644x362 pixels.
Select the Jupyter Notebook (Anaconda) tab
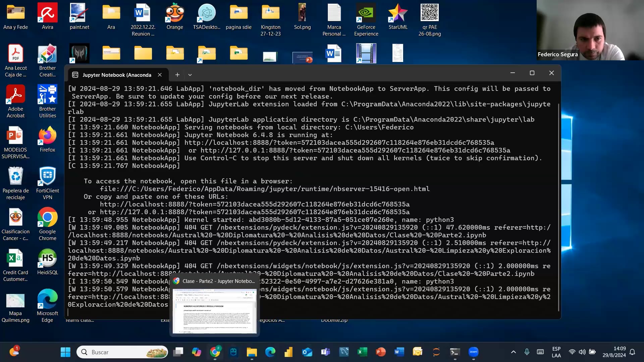(116, 75)
